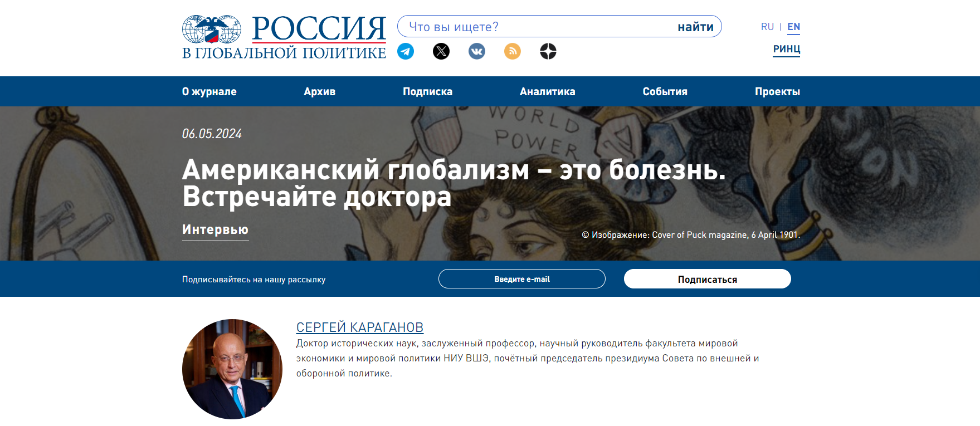Click Sergey Karaganov's round portrait photo
980x426 pixels.
tap(232, 369)
